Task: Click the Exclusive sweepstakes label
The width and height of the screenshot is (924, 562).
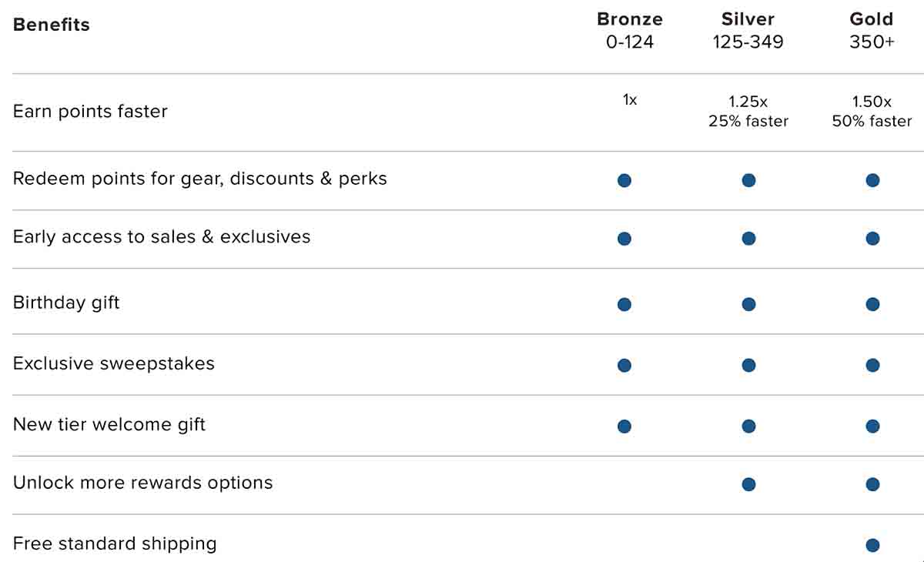Action: 114,363
